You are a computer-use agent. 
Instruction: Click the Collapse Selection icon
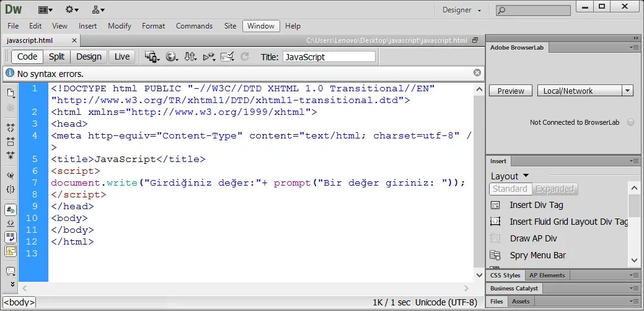coord(11,142)
